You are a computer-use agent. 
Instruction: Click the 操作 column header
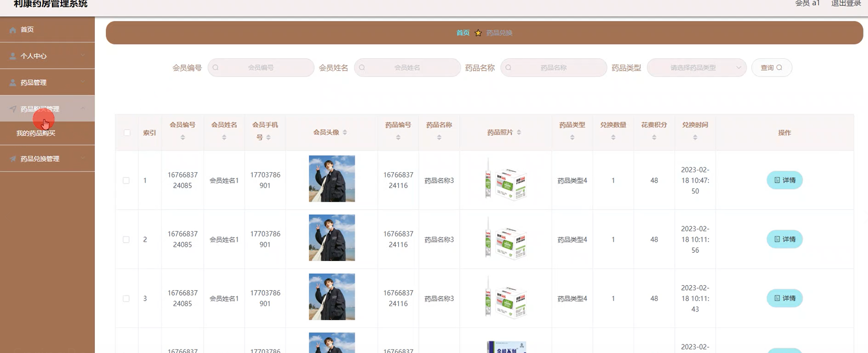785,133
